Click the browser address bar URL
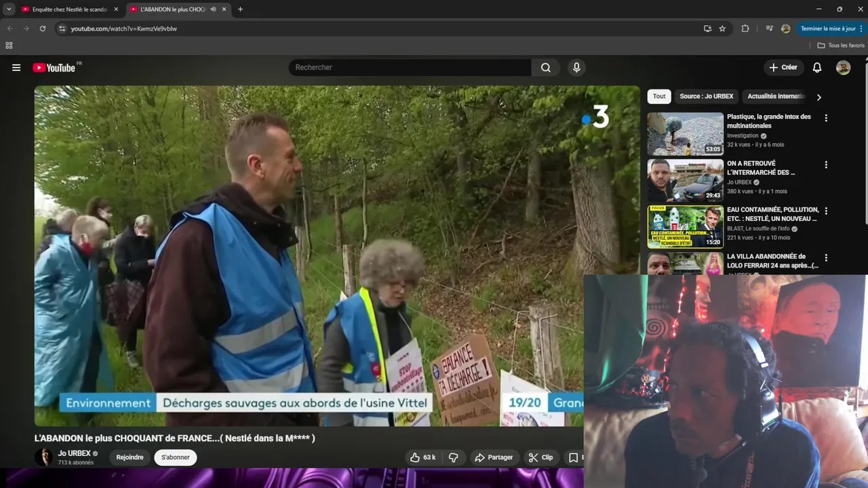Image resolution: width=868 pixels, height=488 pixels. [x=124, y=28]
